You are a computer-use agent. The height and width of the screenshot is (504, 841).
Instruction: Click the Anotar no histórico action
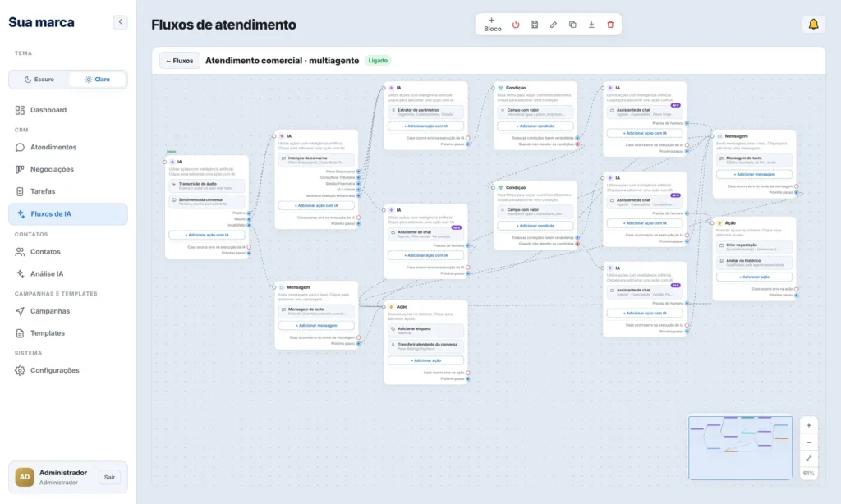tap(754, 263)
